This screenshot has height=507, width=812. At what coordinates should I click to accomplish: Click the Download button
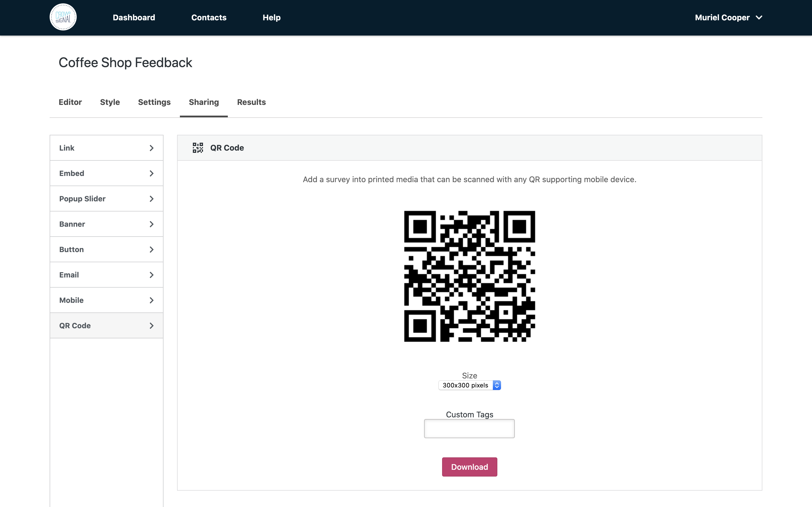pos(469,467)
